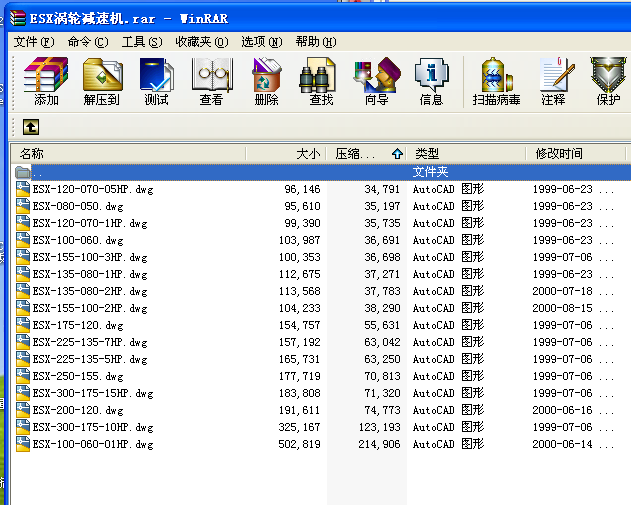This screenshot has height=505, width=631.
Task: Click compressed size 123,193
Action: tap(379, 427)
